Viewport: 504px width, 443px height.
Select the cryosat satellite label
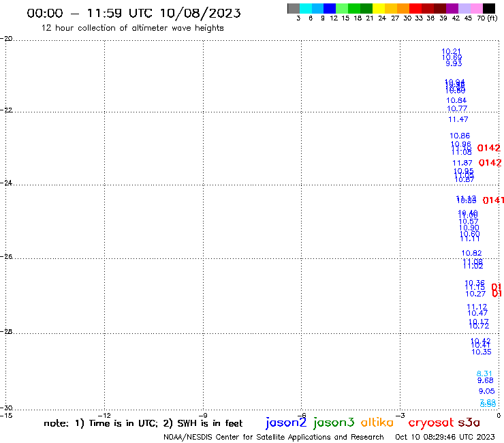(431, 423)
